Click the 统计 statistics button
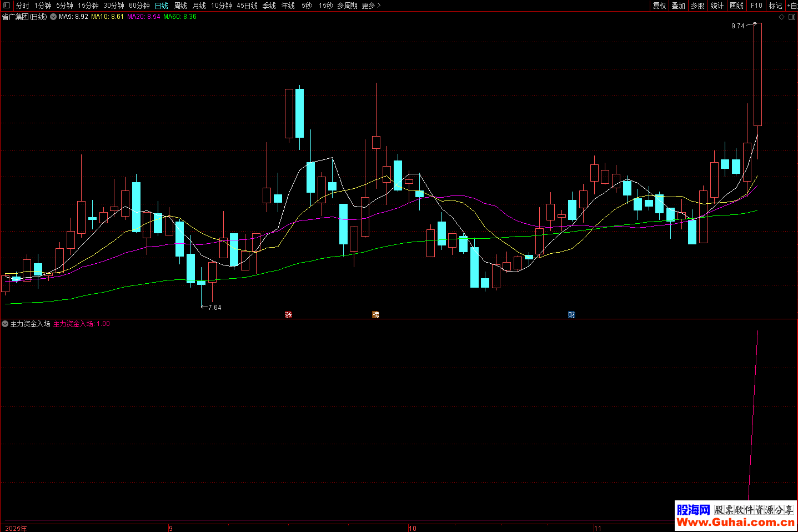Screen dimensions: 798x532 click(717, 6)
